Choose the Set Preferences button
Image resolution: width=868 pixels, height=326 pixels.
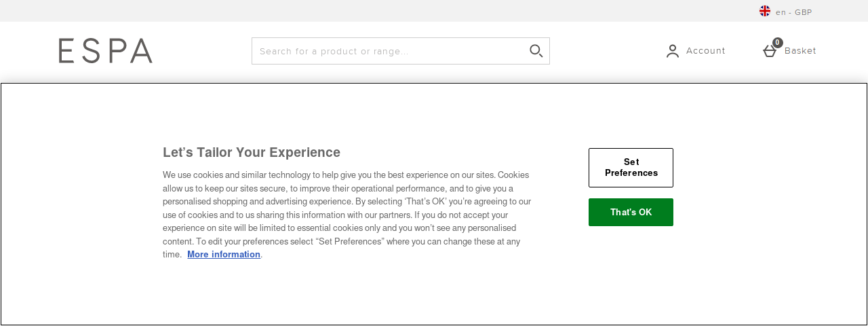631,168
